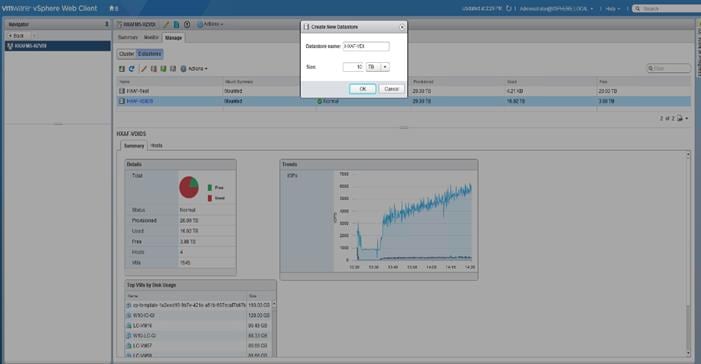The height and width of the screenshot is (364, 701).
Task: Click the Back button in Navigator
Action: 17,36
